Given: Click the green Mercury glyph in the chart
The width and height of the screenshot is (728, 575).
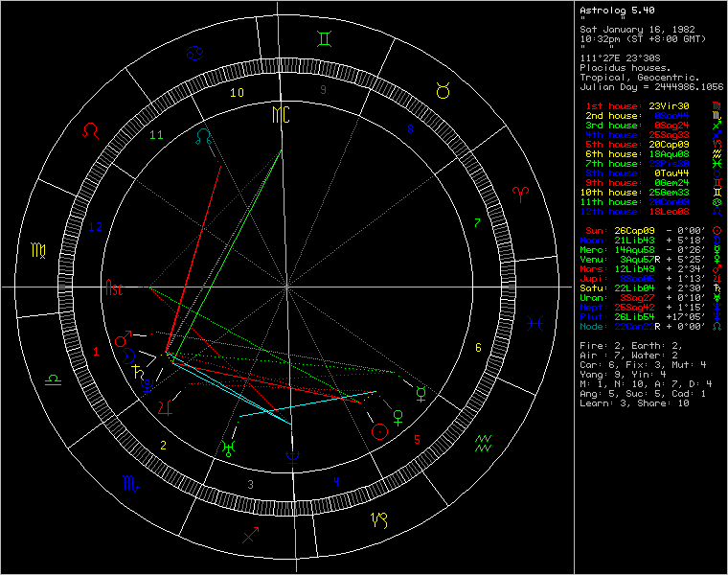Looking at the screenshot, I should (x=421, y=391).
